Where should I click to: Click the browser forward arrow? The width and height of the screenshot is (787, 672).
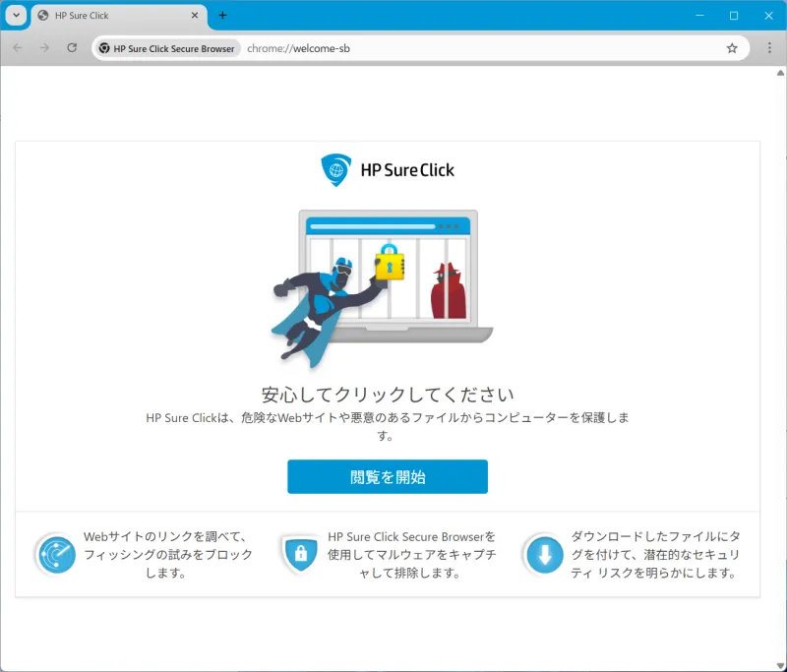click(44, 48)
